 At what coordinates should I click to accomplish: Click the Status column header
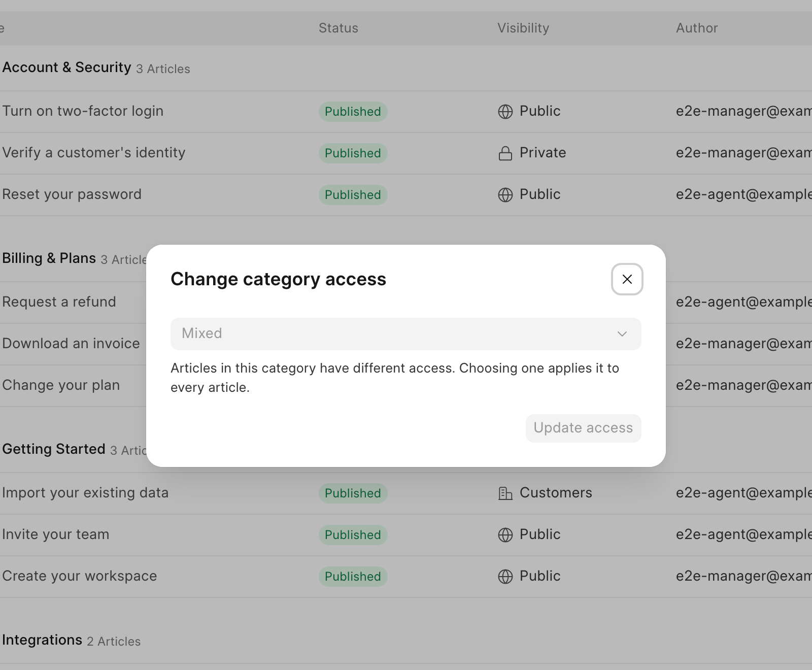[x=339, y=28]
